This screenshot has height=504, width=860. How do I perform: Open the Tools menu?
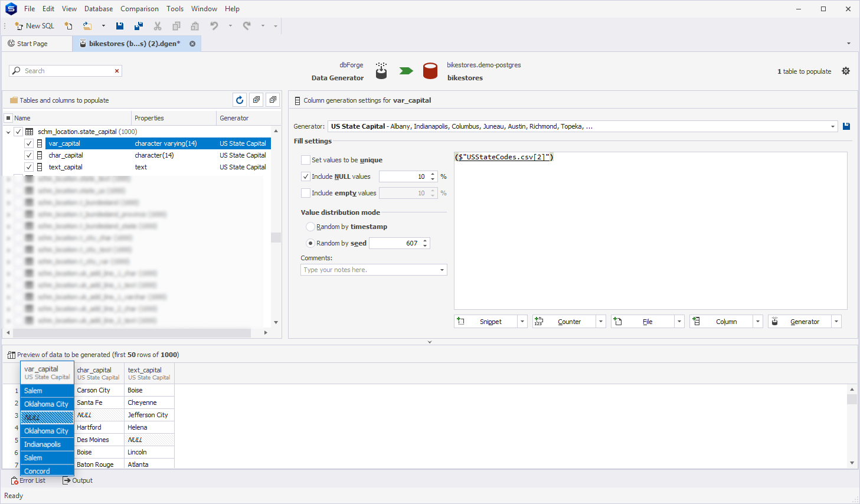coord(175,9)
